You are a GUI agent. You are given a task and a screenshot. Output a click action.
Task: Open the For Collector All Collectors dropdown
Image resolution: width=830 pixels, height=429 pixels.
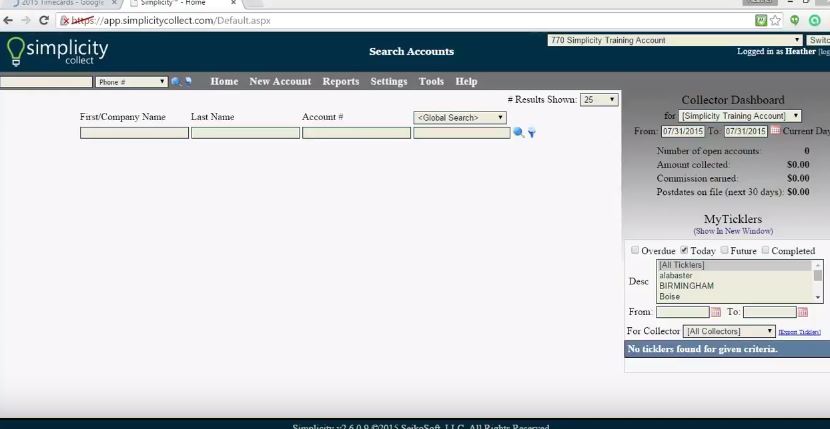pyautogui.click(x=729, y=332)
